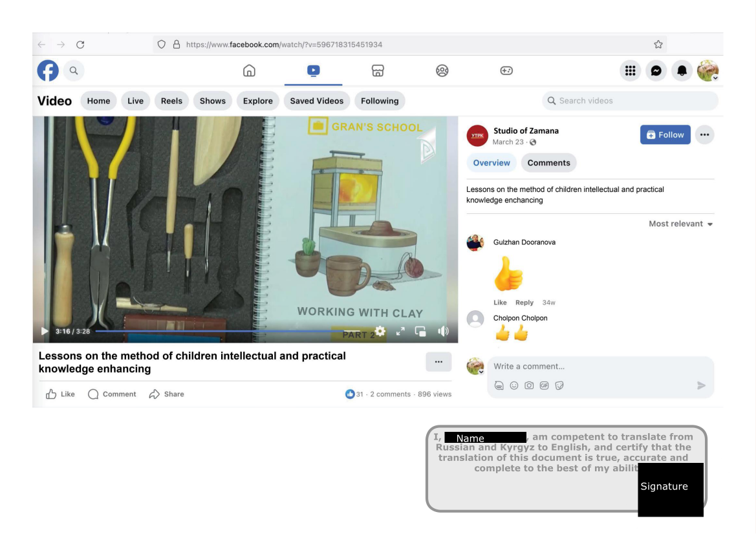Open picture-in-picture mini player

(x=420, y=331)
